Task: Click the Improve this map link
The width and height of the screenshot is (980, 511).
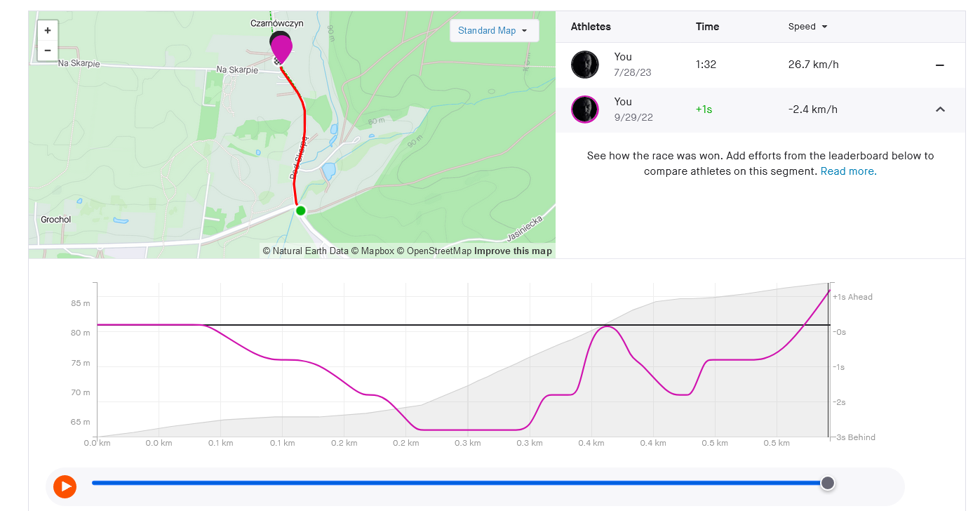Action: [x=513, y=251]
